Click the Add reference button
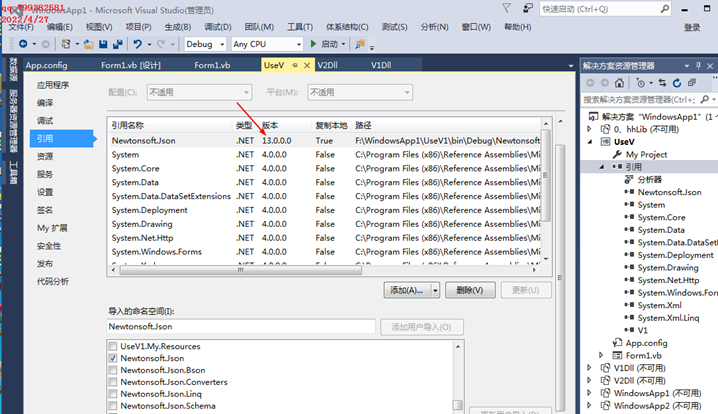The height and width of the screenshot is (414, 718). click(x=407, y=290)
